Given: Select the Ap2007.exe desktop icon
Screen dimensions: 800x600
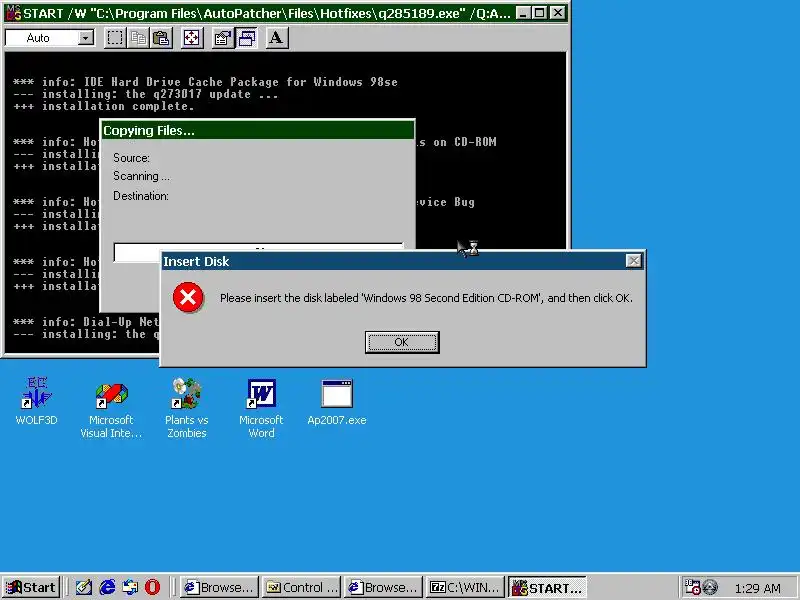Looking at the screenshot, I should pos(337,403).
